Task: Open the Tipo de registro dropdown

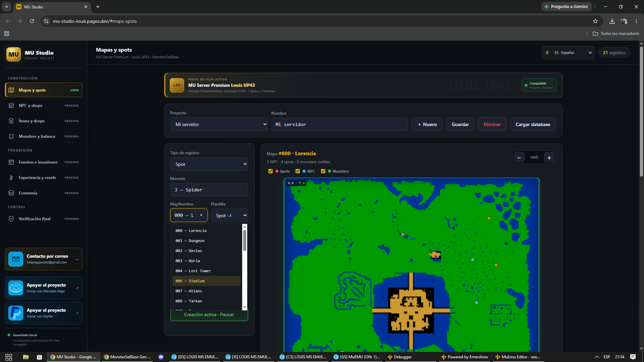Action: pyautogui.click(x=209, y=164)
